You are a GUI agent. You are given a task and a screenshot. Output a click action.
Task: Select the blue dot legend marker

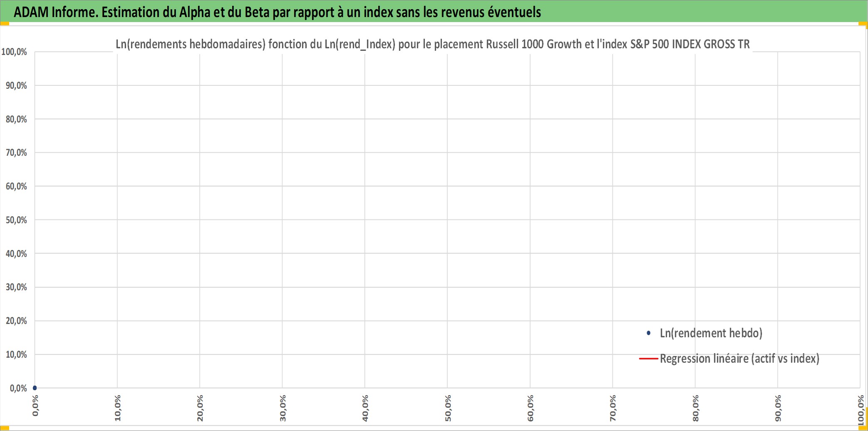pyautogui.click(x=648, y=333)
